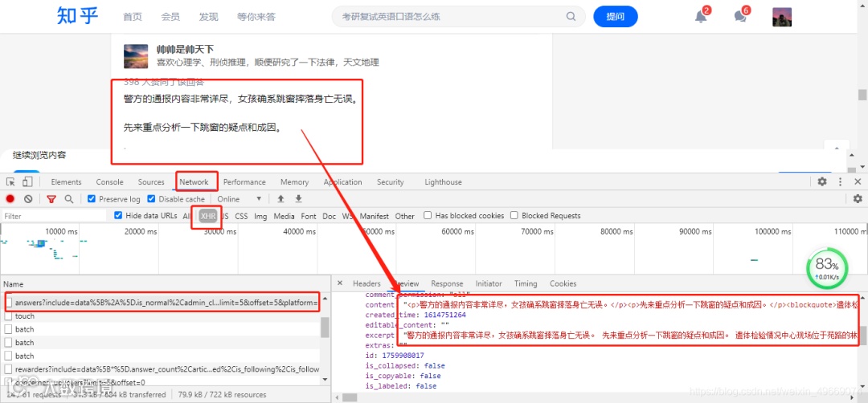The image size is (868, 403).
Task: Open the Headers tab of the request
Action: point(366,283)
